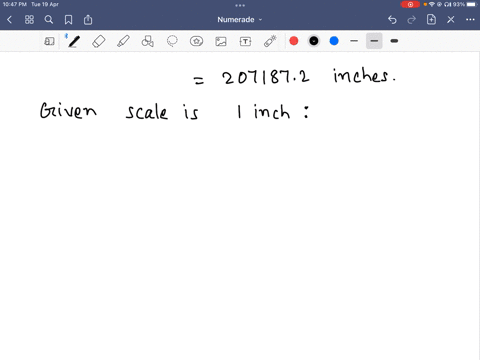Close the editing toolbar with X
The height and width of the screenshot is (360, 480).
pyautogui.click(x=451, y=20)
